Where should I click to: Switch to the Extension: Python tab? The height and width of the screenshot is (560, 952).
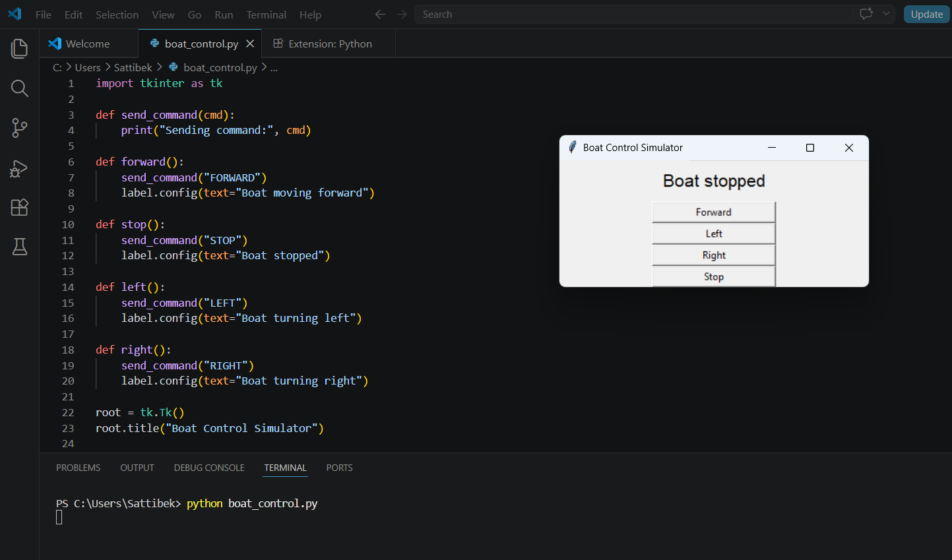pos(323,44)
